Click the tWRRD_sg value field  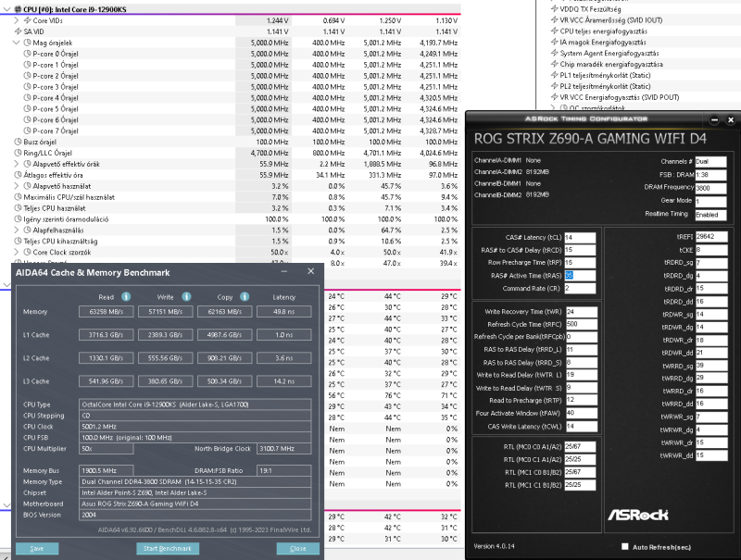click(711, 365)
